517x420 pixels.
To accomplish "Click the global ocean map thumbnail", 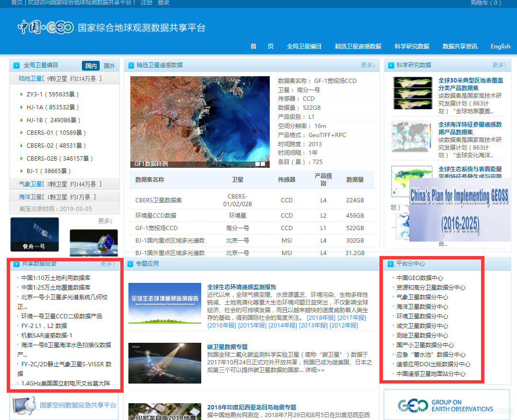I will pos(412,137).
